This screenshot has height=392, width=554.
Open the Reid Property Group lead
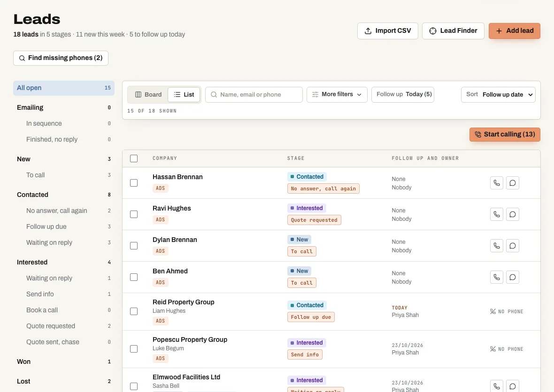tap(184, 302)
